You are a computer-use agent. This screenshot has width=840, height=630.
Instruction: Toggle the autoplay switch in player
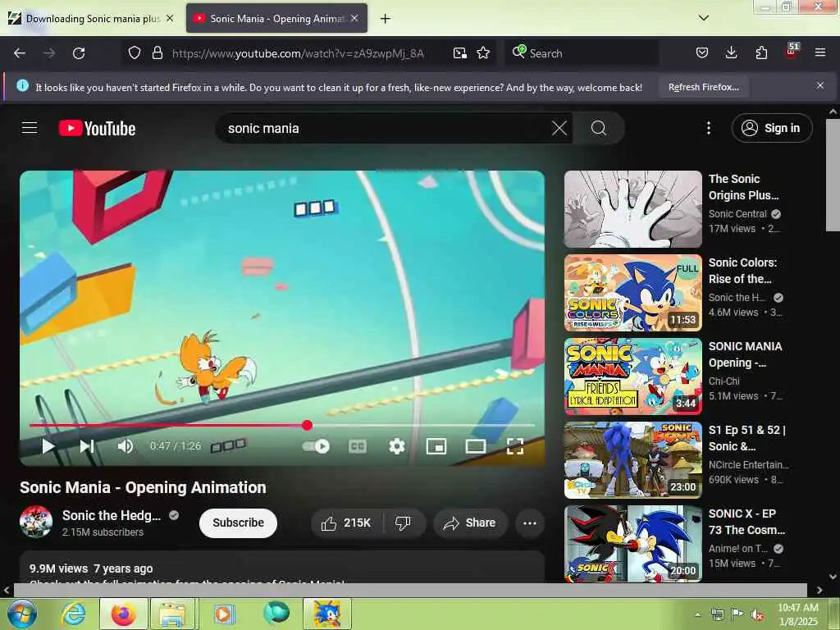coord(316,446)
